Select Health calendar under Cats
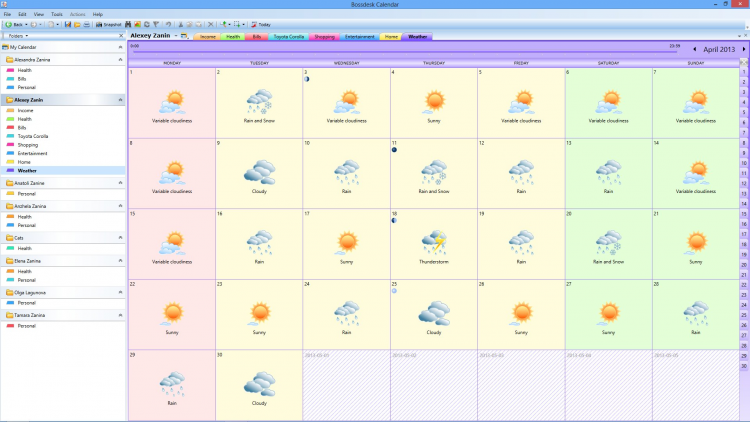 point(24,248)
